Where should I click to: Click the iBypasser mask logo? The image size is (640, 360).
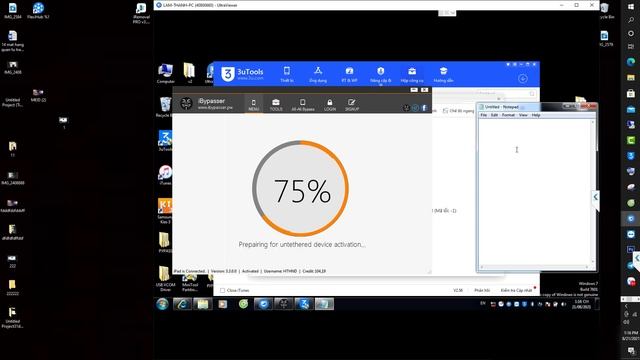tap(187, 104)
